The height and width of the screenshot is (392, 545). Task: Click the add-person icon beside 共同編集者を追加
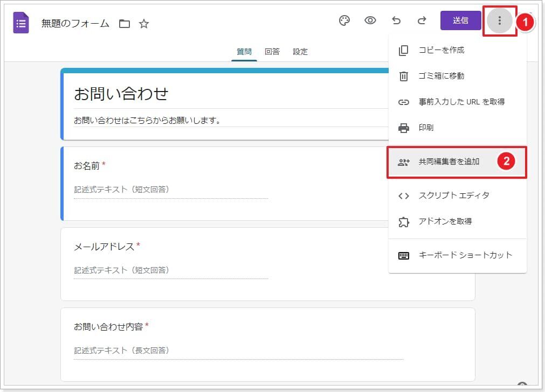tap(404, 162)
